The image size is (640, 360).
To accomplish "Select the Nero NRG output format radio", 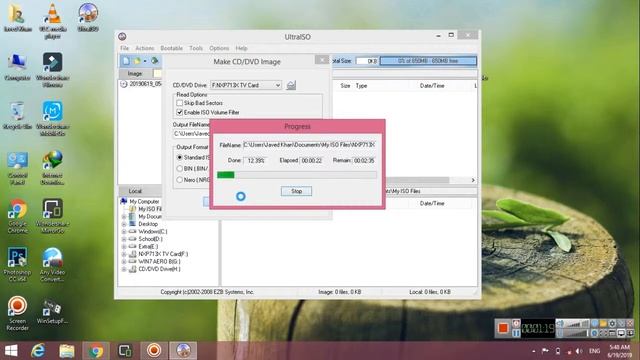I will (x=179, y=180).
